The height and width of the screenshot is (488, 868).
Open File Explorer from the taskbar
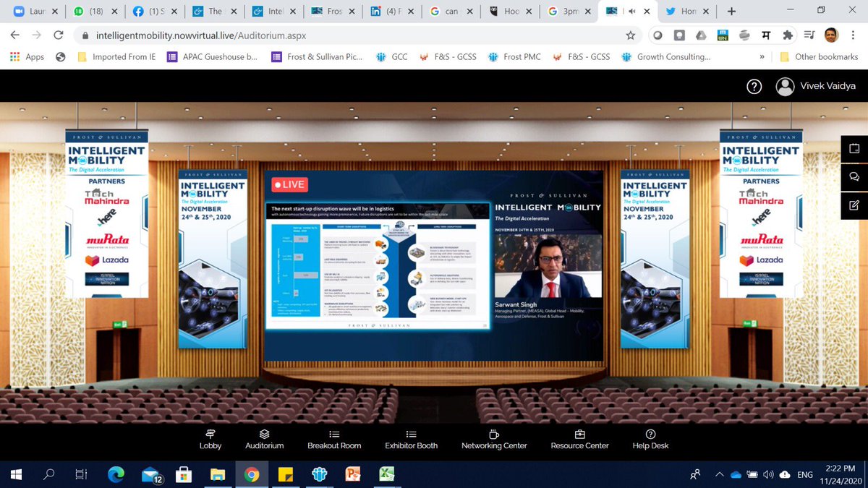(x=218, y=474)
